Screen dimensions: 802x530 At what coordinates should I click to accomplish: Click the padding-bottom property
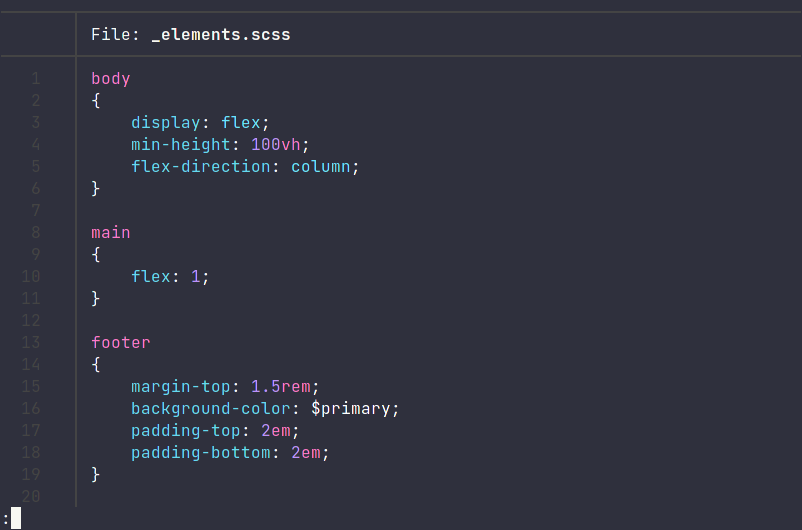[200, 453]
